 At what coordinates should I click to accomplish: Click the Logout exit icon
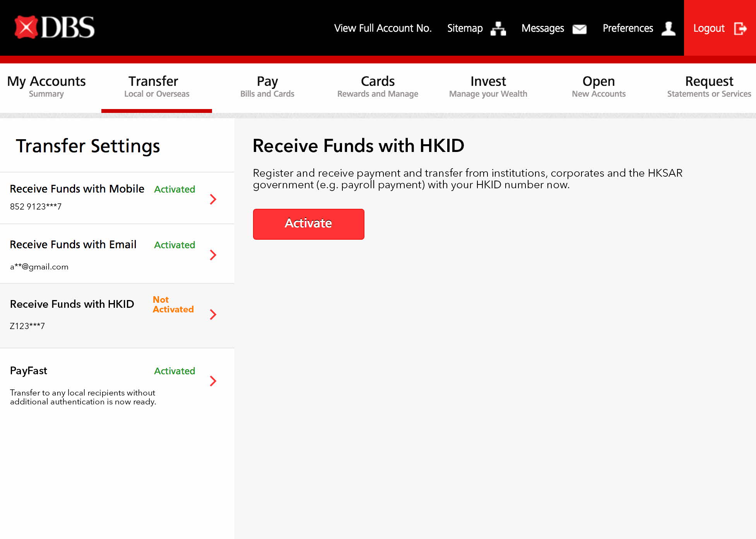(x=740, y=29)
